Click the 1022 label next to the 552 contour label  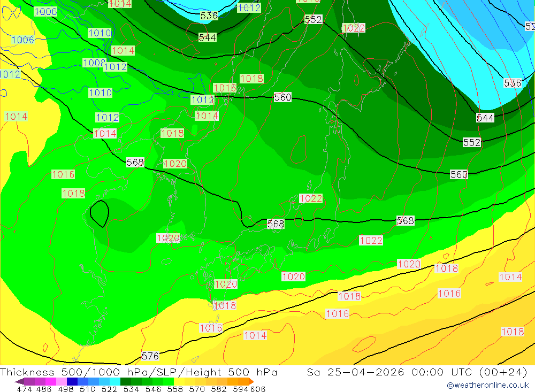(x=354, y=28)
